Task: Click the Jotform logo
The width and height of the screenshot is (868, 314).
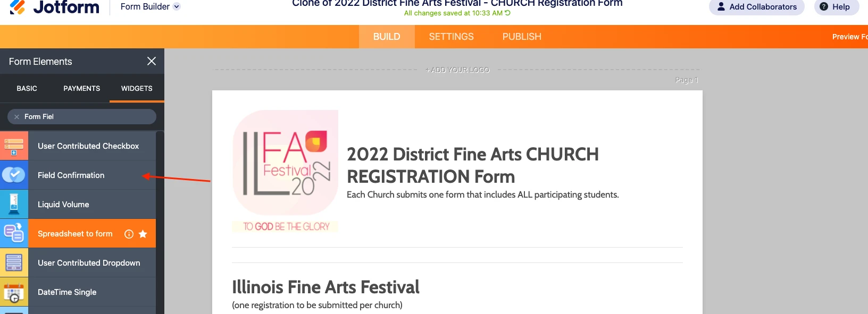Action: 54,7
